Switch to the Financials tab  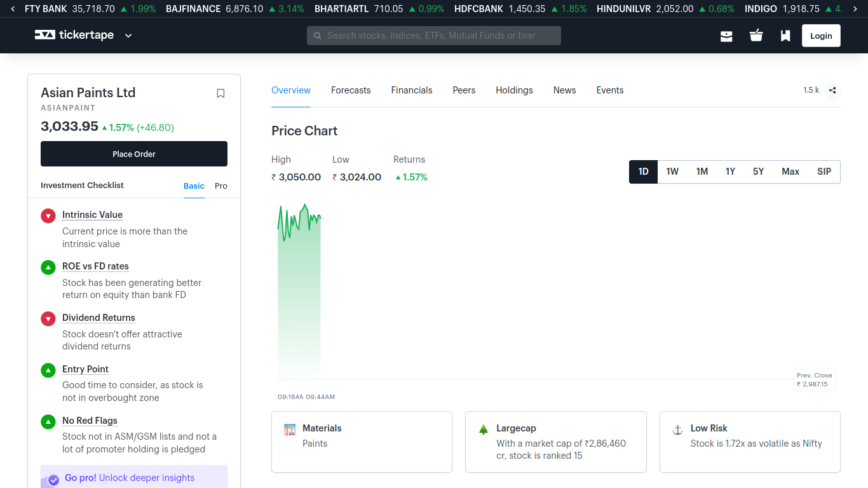coord(412,90)
